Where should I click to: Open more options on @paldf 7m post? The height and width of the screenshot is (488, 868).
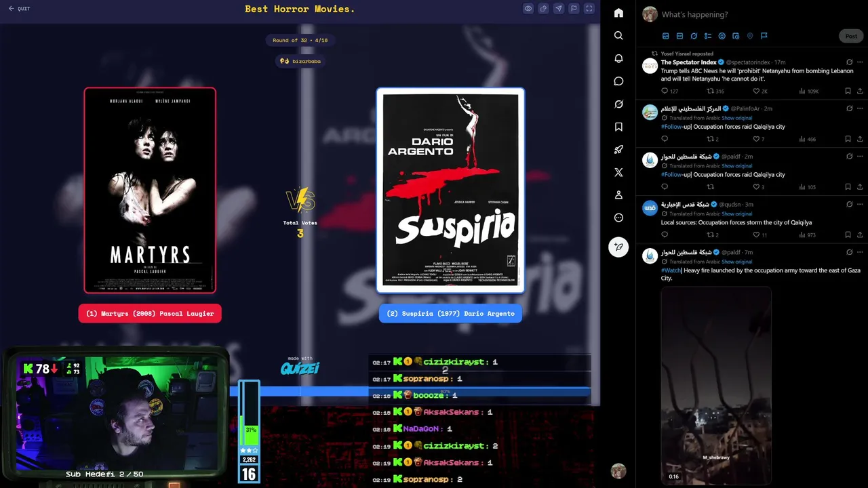pos(860,252)
